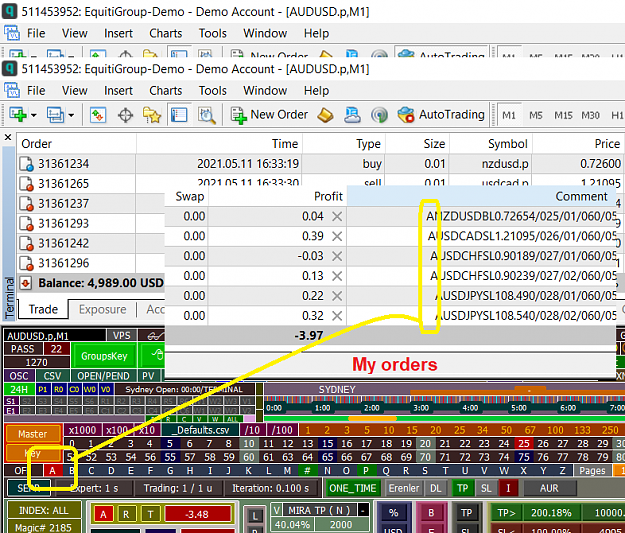625x533 pixels.
Task: Click the cloud server VPS icon
Action: (352, 115)
